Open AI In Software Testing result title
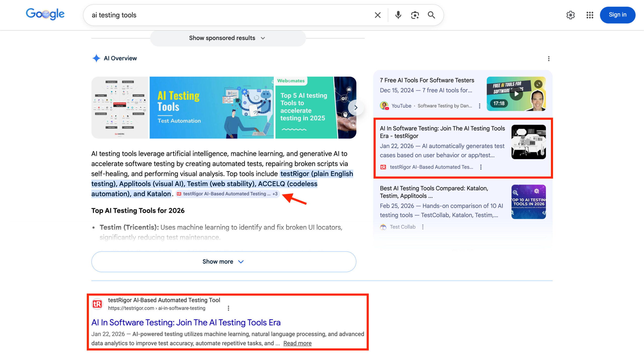The image size is (644, 353). point(186,322)
